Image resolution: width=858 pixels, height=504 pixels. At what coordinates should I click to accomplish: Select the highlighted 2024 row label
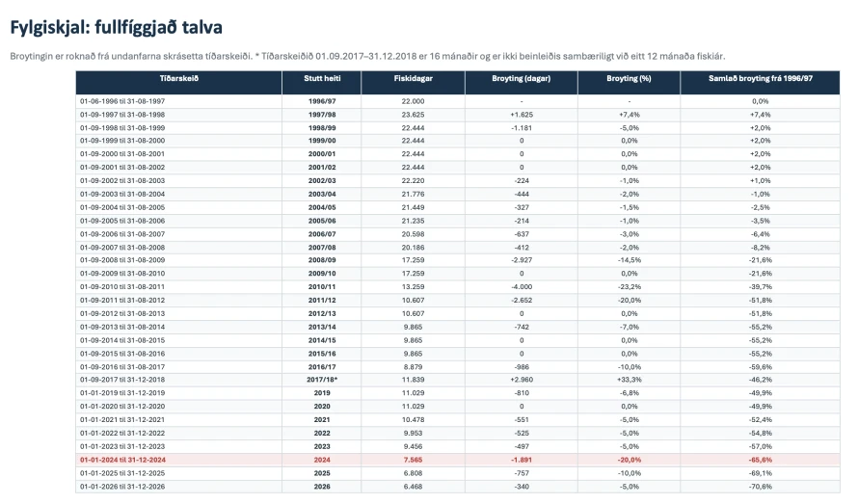[322, 460]
